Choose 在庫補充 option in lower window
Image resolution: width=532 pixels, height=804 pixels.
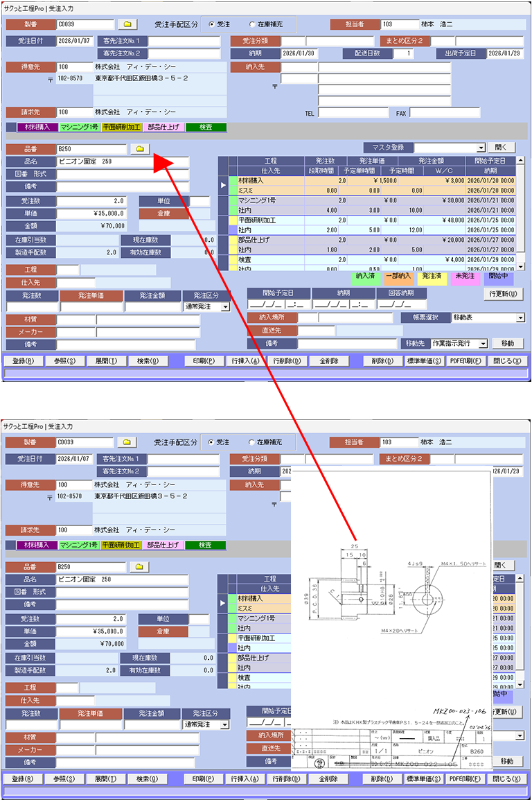click(x=251, y=442)
